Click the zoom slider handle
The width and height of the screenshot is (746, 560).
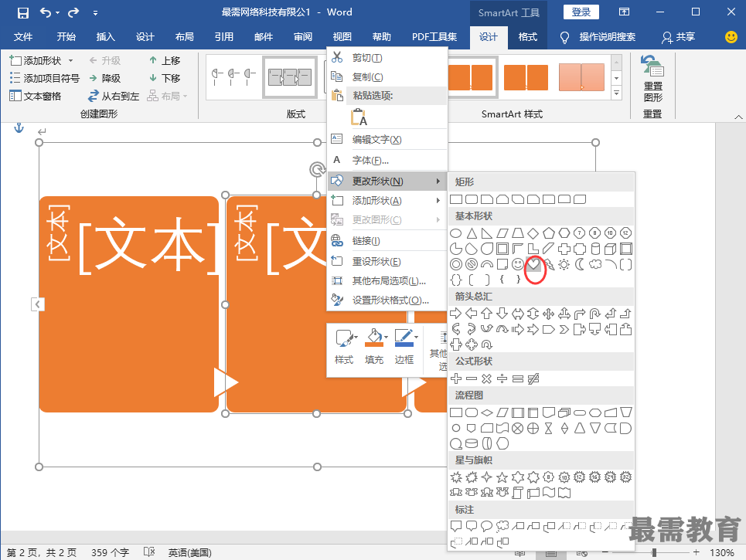pyautogui.click(x=655, y=552)
